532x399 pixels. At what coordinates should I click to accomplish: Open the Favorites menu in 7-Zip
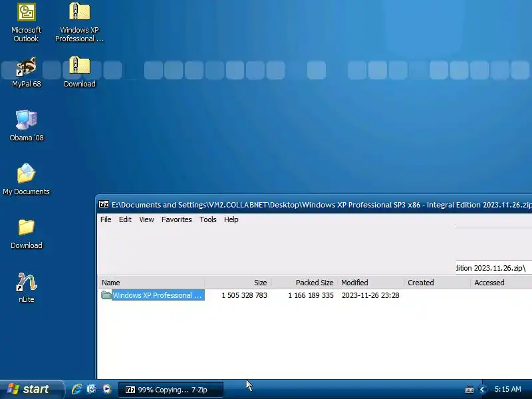(x=176, y=219)
